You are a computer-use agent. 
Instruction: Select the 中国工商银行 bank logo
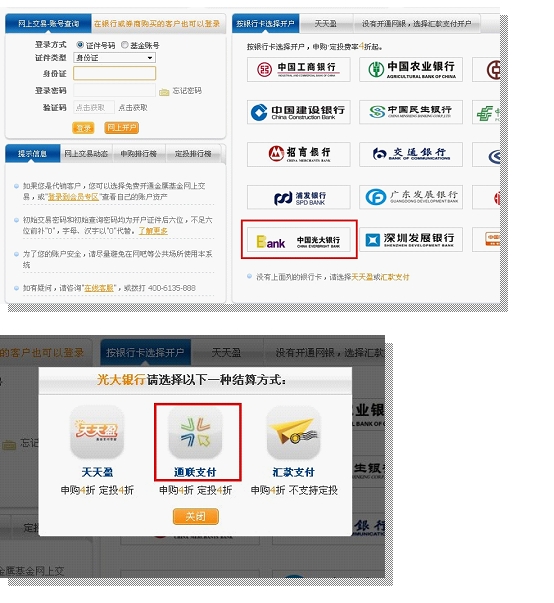(x=298, y=69)
